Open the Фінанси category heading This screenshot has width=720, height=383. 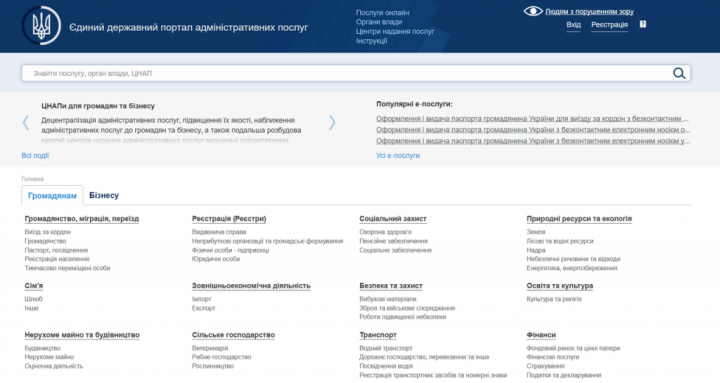tap(541, 335)
